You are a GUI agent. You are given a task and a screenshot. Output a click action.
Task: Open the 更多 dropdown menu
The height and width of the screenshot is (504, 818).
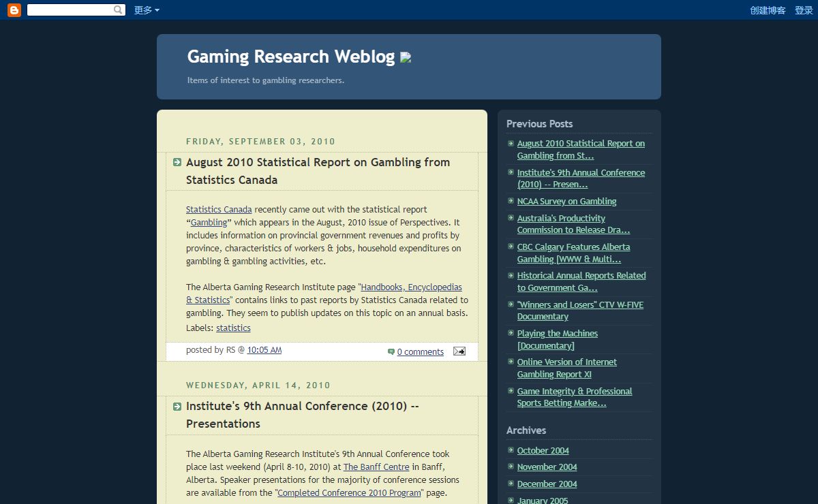[x=147, y=10]
